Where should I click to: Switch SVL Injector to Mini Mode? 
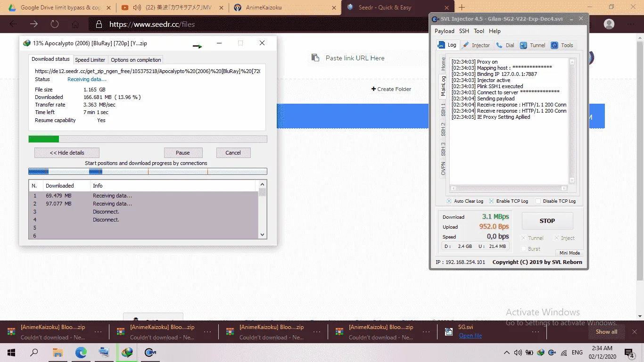570,253
